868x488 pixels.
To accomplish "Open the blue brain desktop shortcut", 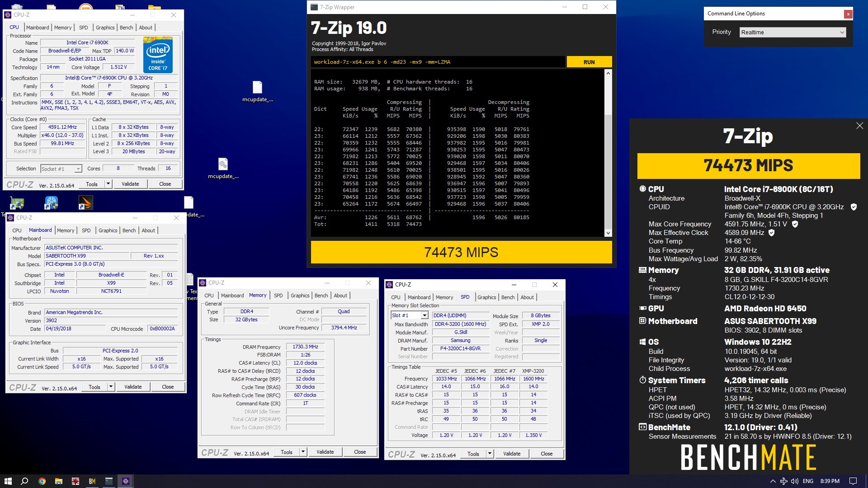I will tap(51, 202).
